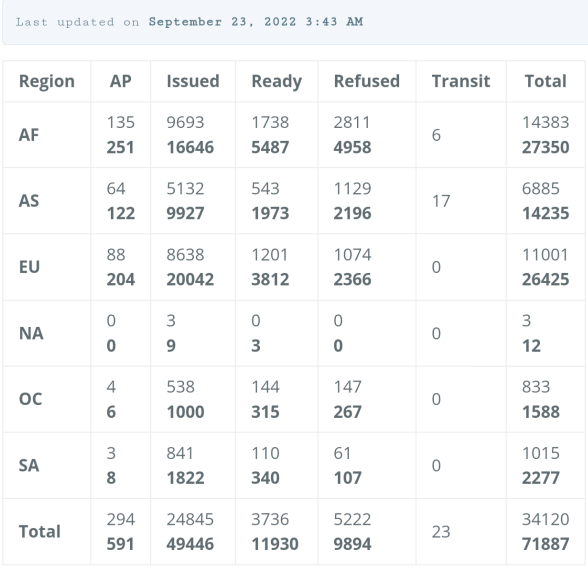Select the OC region row label

tap(30, 399)
